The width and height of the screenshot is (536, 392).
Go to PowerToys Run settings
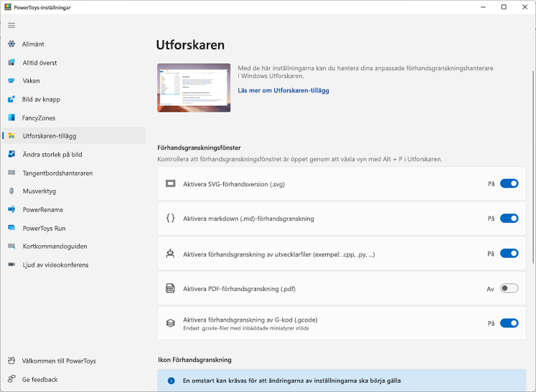tap(74, 228)
